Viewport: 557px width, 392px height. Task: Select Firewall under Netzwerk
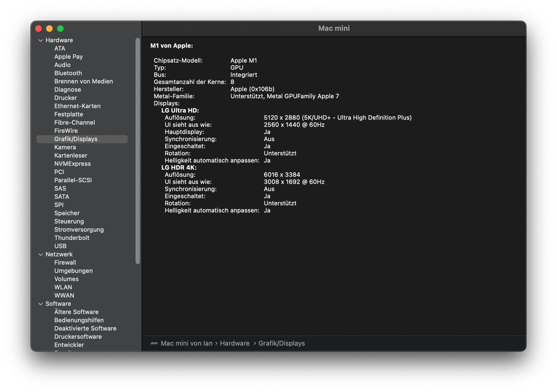(x=65, y=262)
